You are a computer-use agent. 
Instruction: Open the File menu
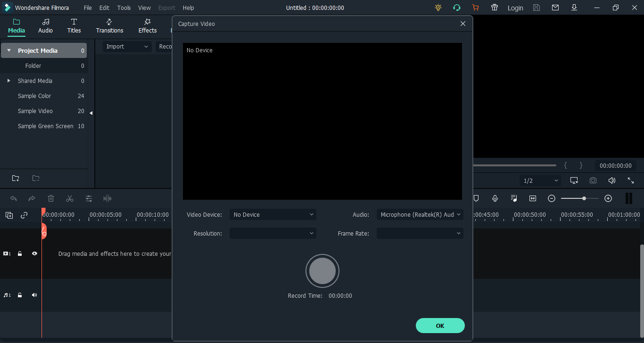click(88, 8)
